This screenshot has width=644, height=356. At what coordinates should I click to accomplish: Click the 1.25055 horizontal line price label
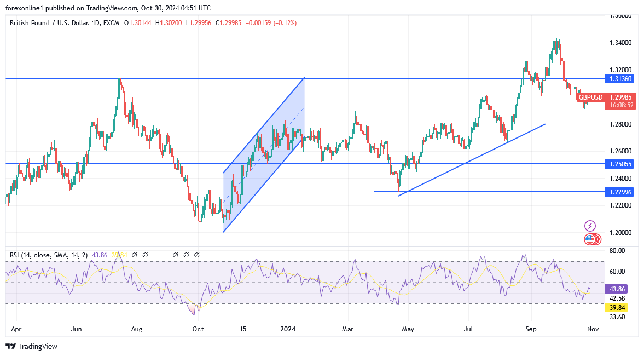point(620,164)
